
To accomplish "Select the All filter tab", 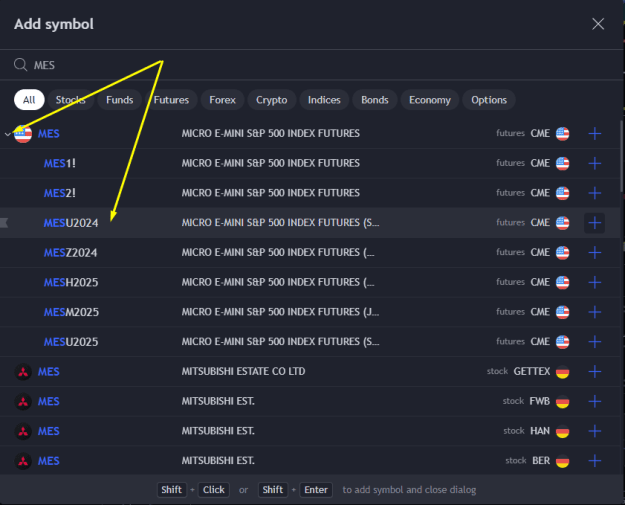I will [29, 100].
